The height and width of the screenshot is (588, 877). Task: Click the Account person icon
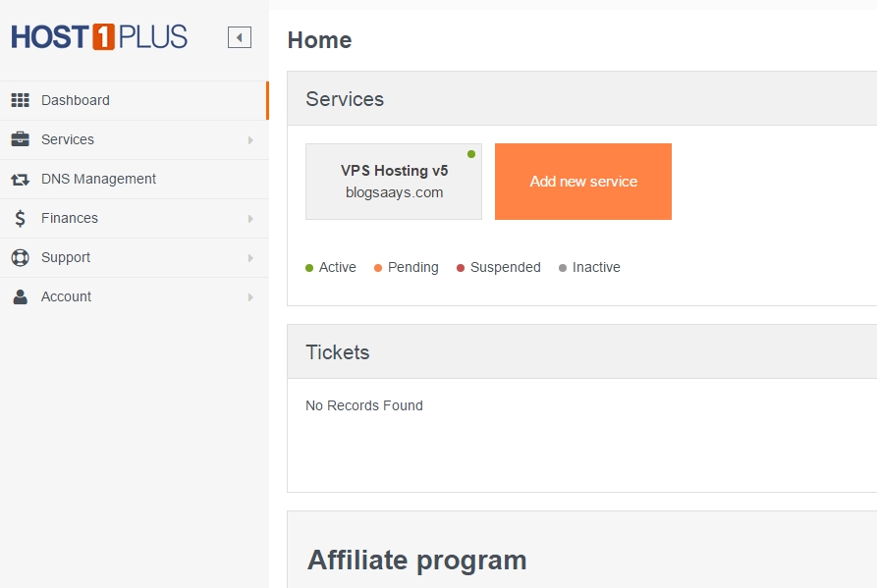click(21, 296)
